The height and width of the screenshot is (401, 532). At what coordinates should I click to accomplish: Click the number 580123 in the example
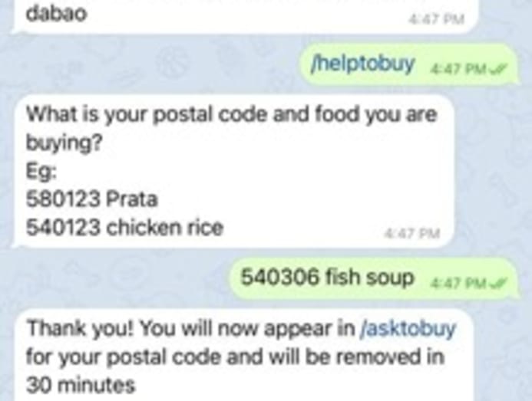pyautogui.click(x=63, y=199)
